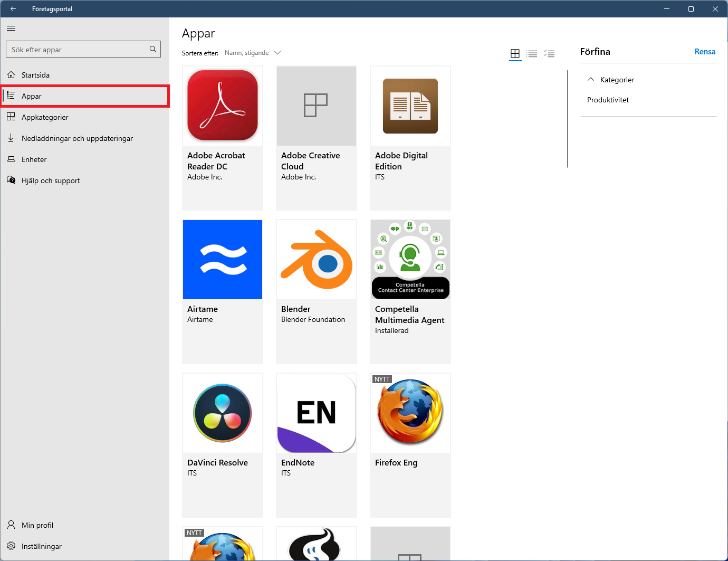Click the 'Adobe Creative Cloud' title
728x561 pixels.
pos(310,161)
